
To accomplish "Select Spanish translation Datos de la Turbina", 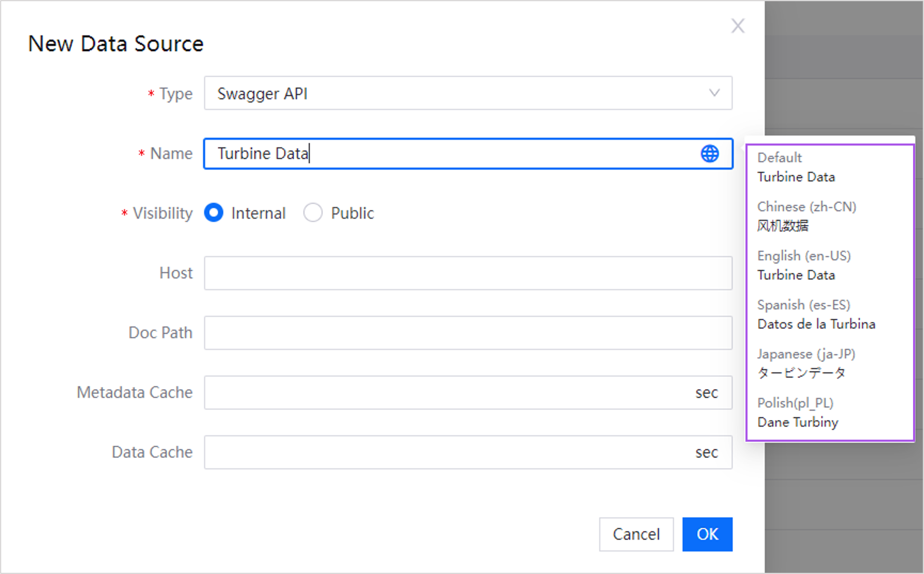I will [816, 324].
